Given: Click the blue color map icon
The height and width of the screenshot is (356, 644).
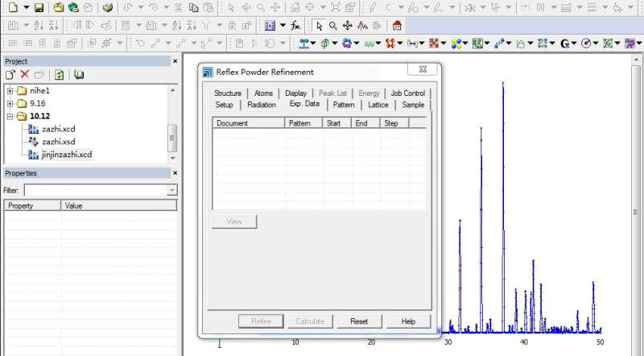Looking at the screenshot, I should [x=270, y=26].
